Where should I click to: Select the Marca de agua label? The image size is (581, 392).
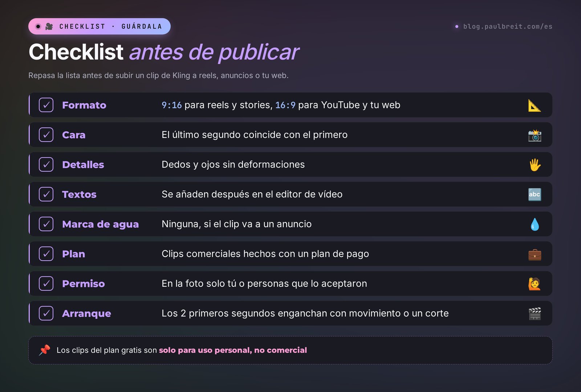[x=100, y=224]
